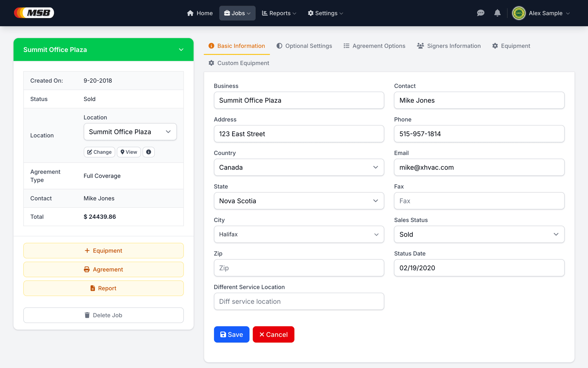Open the Report button
This screenshot has width=588, height=368.
click(104, 288)
